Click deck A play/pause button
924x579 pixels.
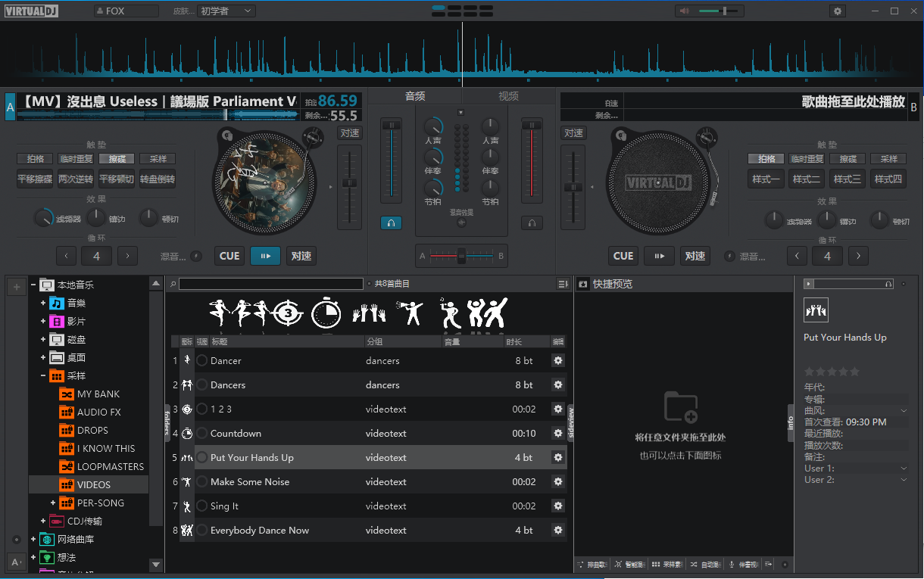265,256
